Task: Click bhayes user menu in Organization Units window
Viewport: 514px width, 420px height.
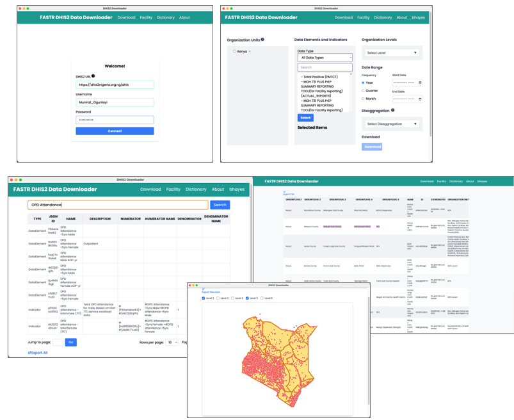Action: tap(418, 17)
